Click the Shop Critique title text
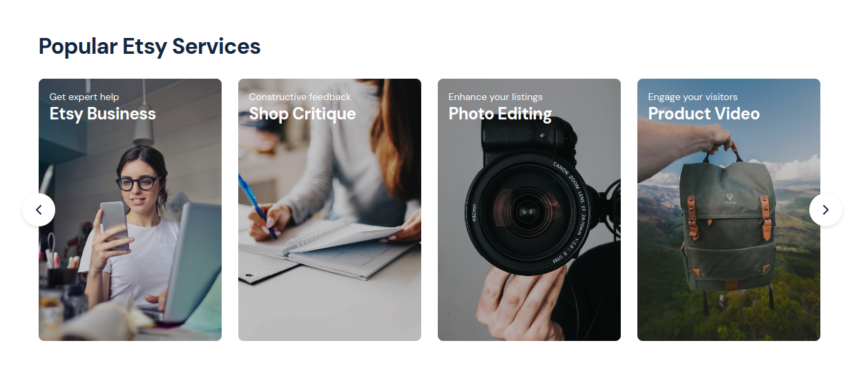The image size is (868, 381). point(302,114)
